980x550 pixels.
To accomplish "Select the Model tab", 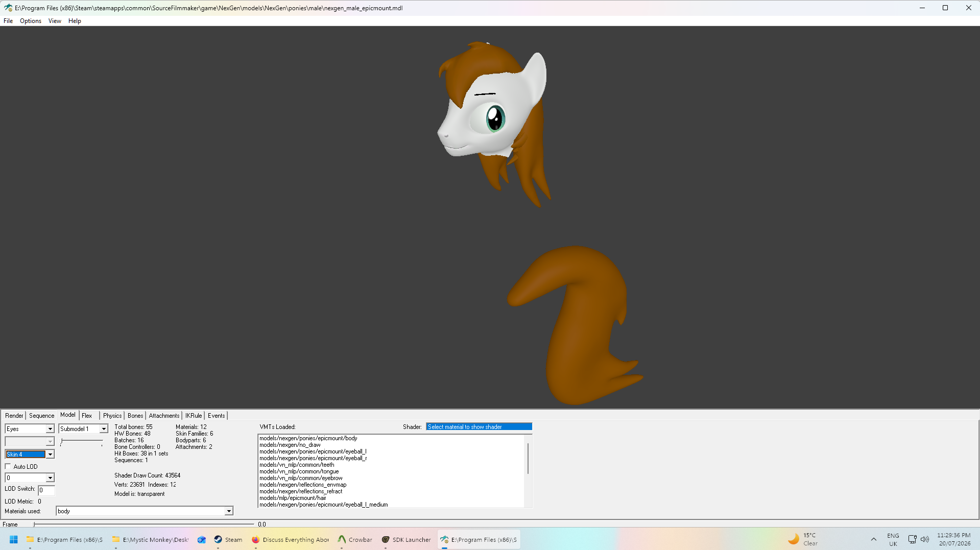I will [68, 415].
